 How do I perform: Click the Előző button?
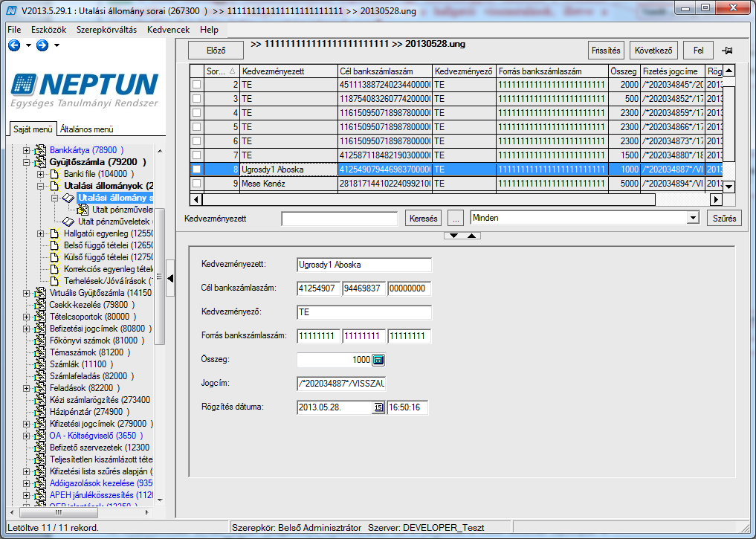pos(216,51)
